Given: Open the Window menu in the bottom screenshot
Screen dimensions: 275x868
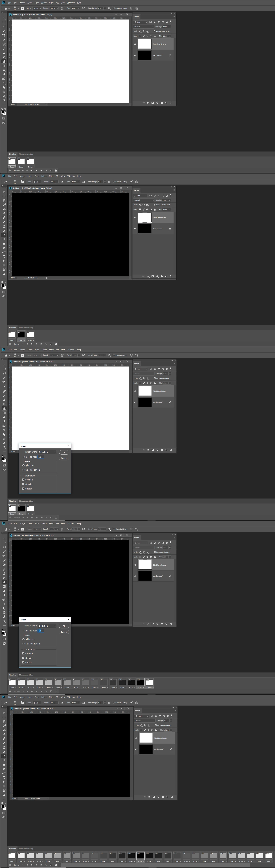Looking at the screenshot, I should [71, 697].
